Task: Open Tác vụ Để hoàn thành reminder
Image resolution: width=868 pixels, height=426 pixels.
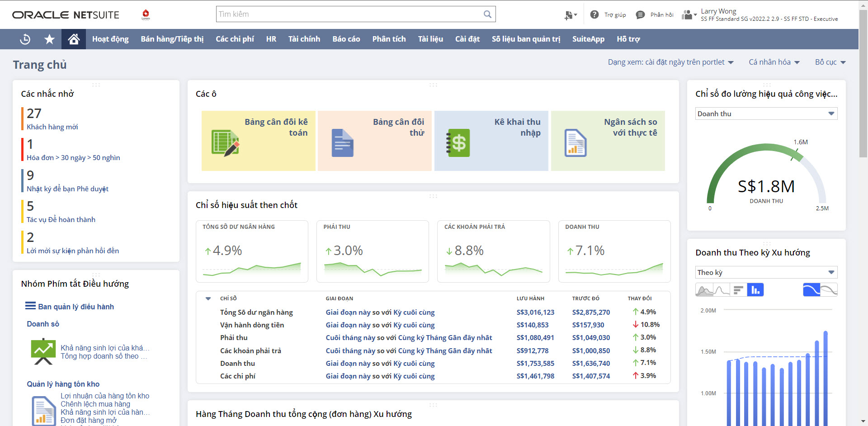Action: 61,220
